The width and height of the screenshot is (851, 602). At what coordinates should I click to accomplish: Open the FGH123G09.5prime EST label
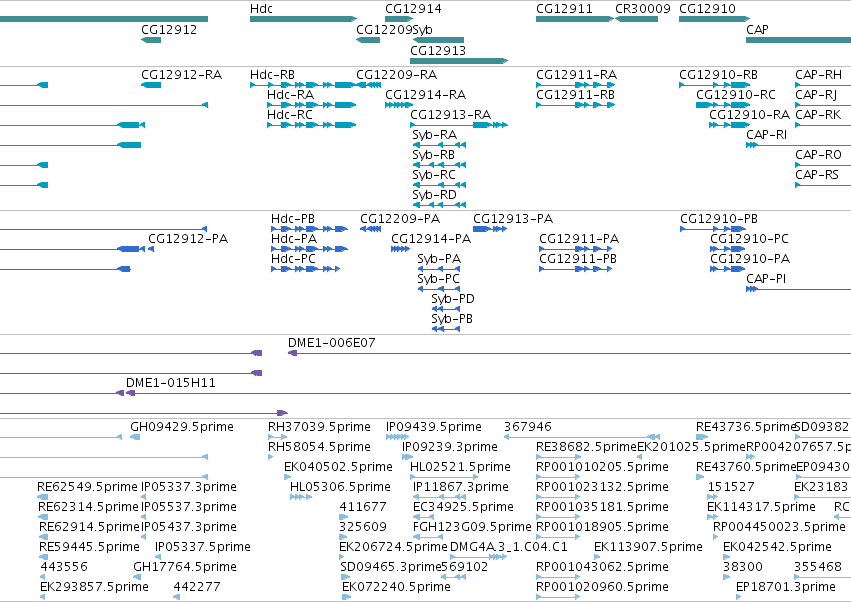pyautogui.click(x=472, y=528)
